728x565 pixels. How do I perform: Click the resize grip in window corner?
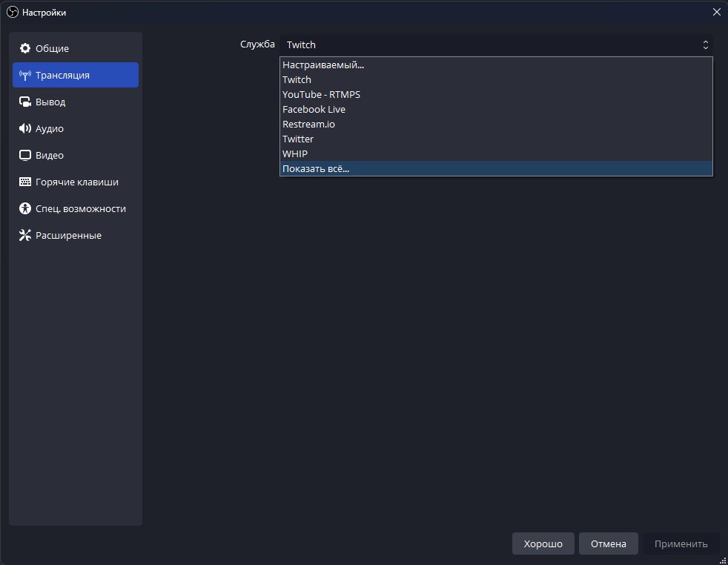[722, 561]
